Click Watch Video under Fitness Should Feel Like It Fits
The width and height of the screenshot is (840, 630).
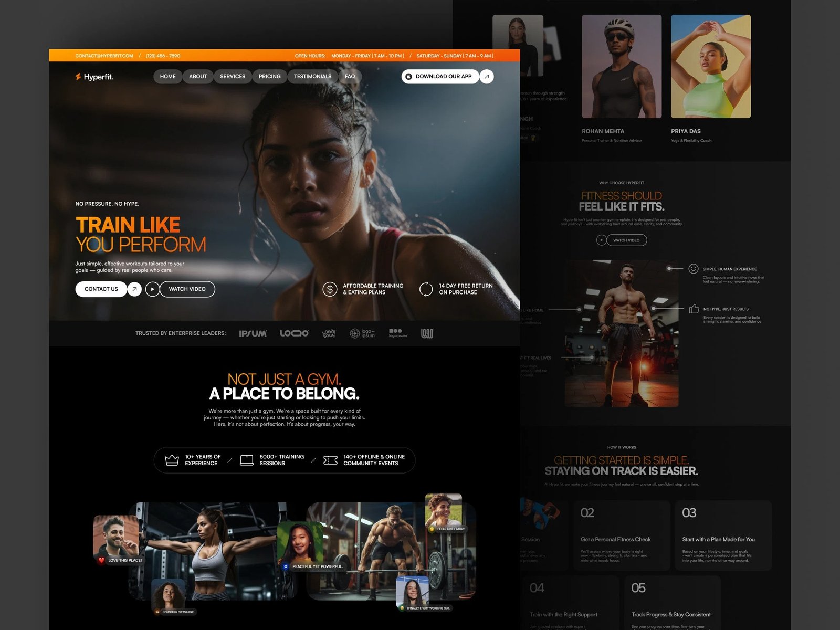627,240
